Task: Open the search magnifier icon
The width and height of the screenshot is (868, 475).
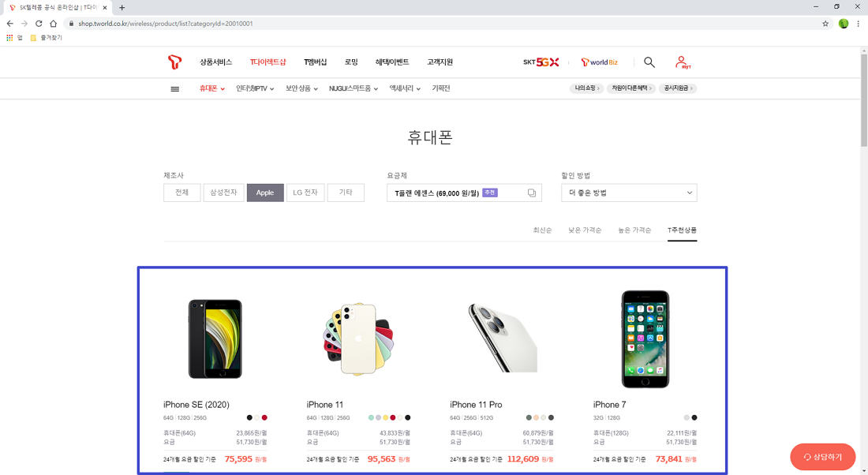Action: coord(649,62)
